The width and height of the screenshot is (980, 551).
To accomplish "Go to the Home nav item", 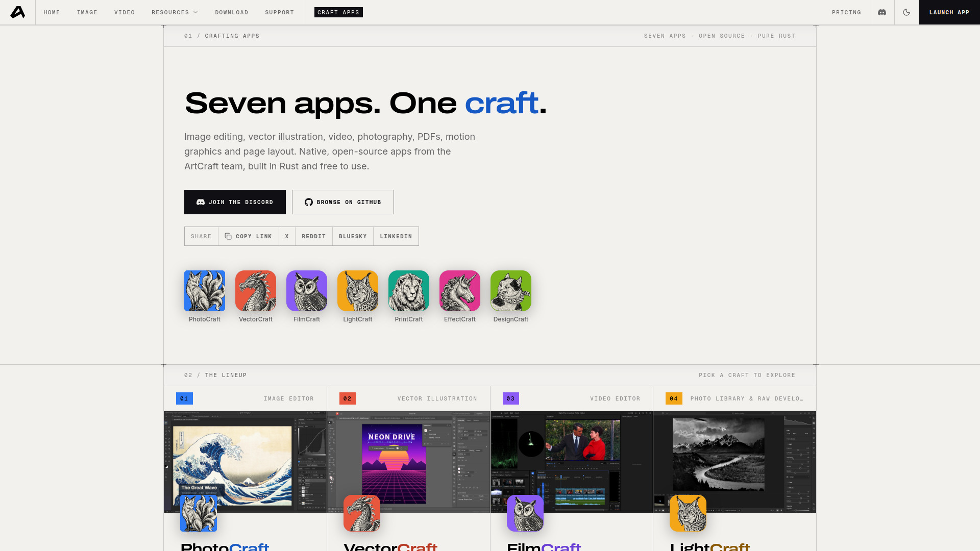I will coord(52,12).
